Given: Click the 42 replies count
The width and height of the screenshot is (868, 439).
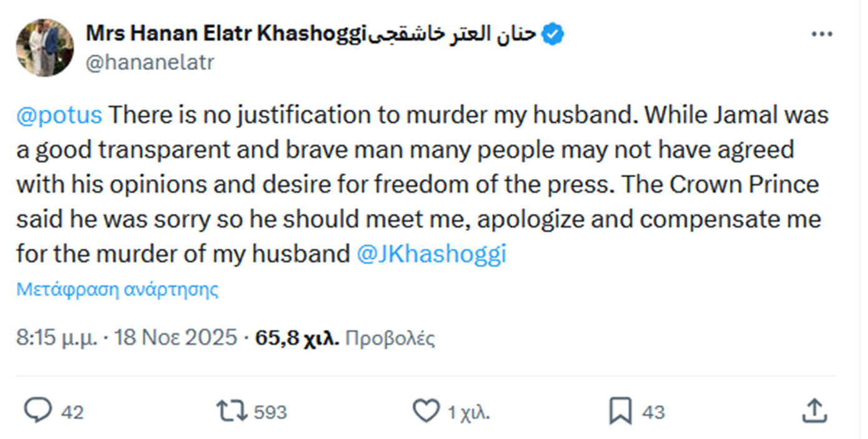Looking at the screenshot, I should coord(73,412).
